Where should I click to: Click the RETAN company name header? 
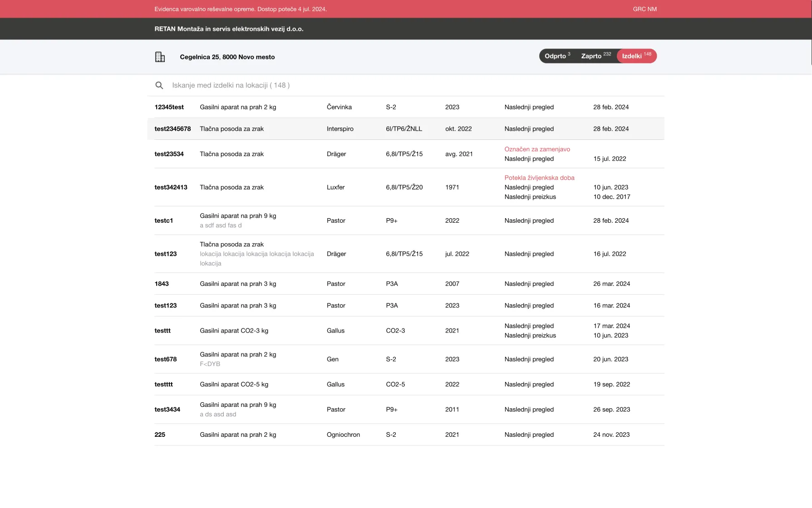coord(229,29)
